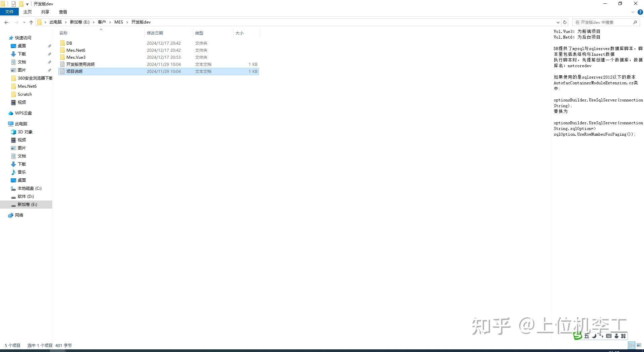
Task: Click the back navigation button
Action: pos(6,22)
